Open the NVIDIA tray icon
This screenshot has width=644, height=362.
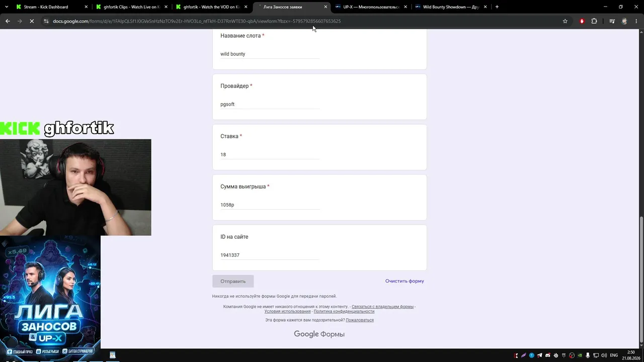click(x=580, y=355)
